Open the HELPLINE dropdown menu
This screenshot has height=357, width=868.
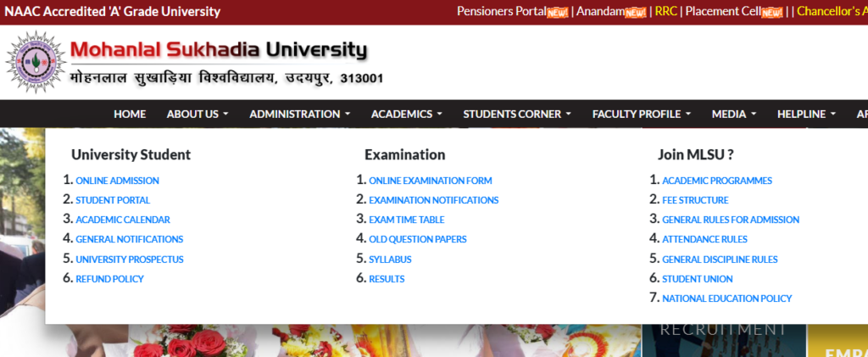(806, 114)
